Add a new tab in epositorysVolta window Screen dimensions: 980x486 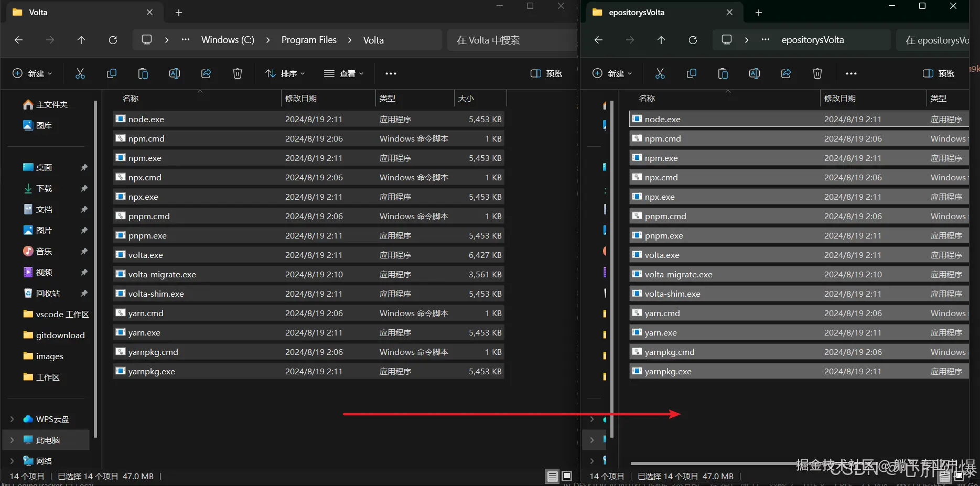[x=759, y=12]
